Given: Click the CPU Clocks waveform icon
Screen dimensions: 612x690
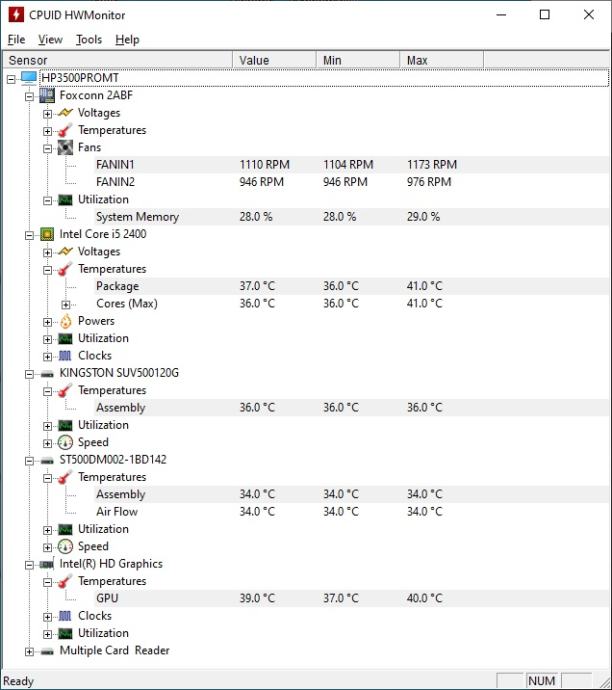Looking at the screenshot, I should click(65, 356).
